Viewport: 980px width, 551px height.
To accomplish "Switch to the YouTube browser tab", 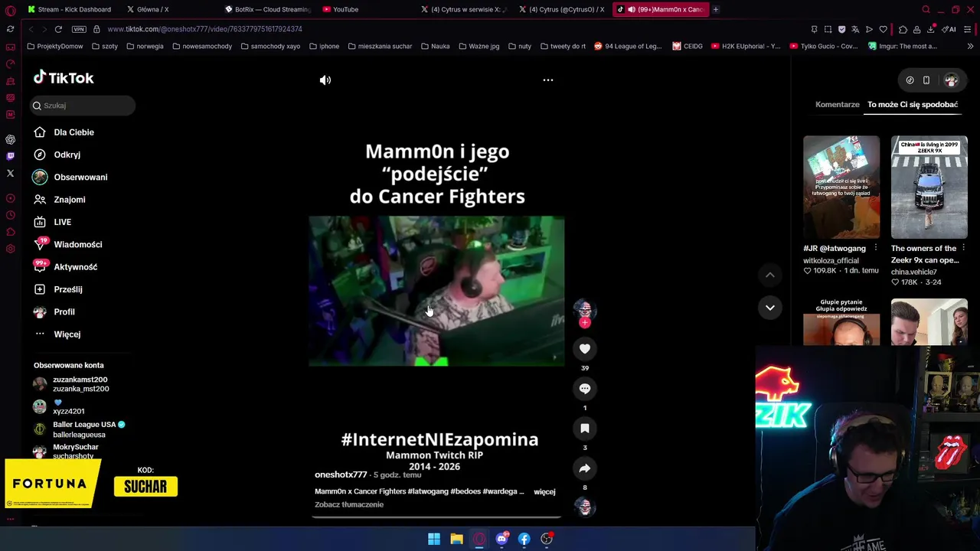I will pos(345,9).
